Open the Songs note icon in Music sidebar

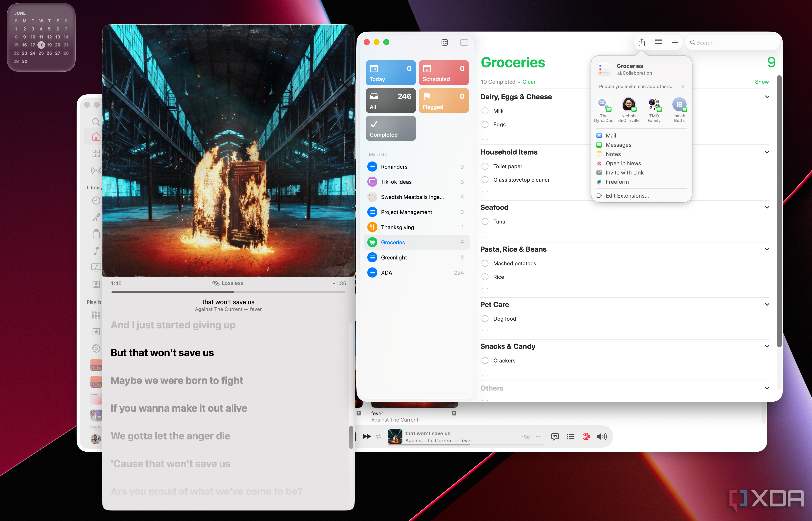click(x=96, y=251)
